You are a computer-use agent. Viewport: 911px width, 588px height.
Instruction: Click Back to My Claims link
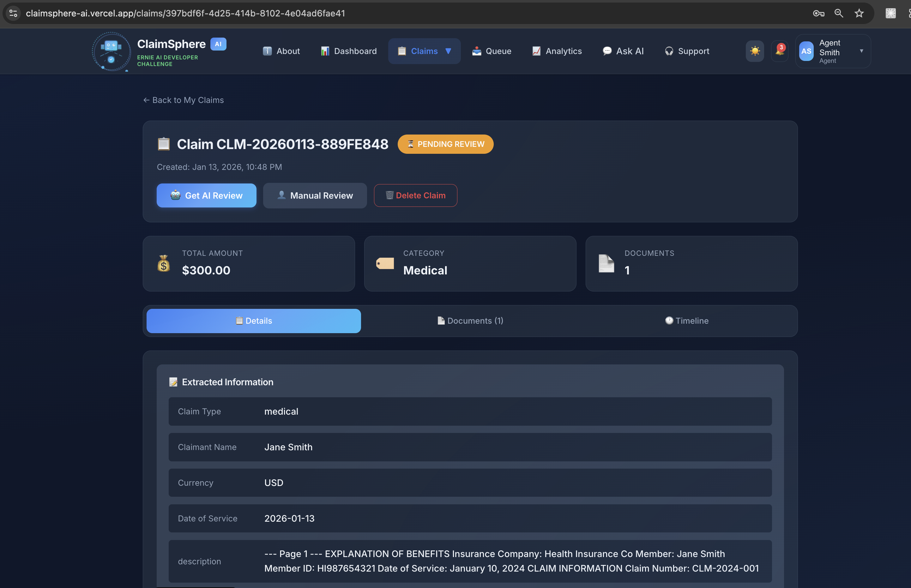pyautogui.click(x=183, y=100)
